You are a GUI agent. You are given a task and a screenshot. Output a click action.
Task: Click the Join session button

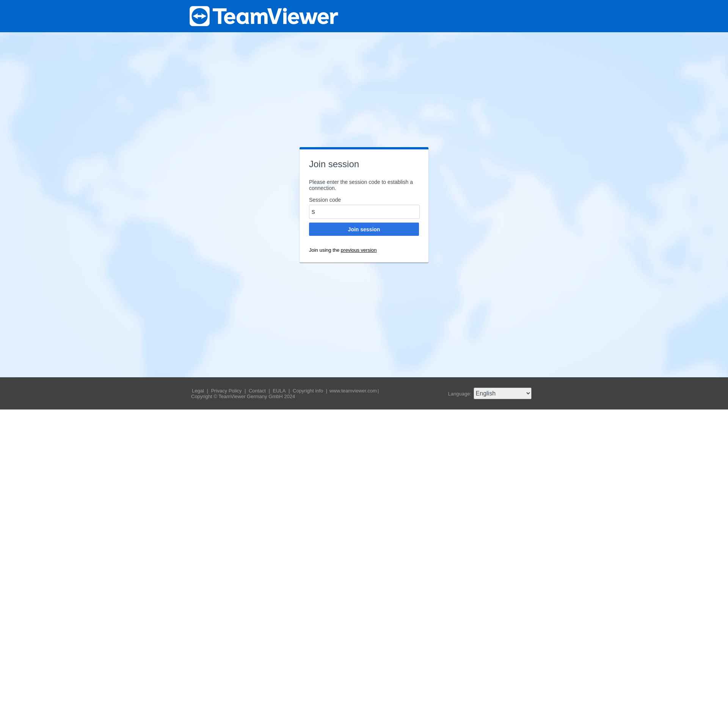click(364, 229)
